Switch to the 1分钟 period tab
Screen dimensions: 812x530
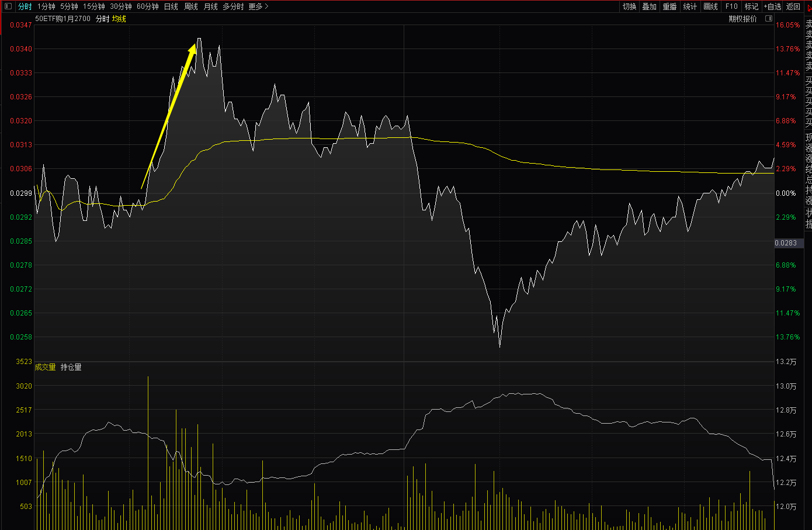coord(46,6)
